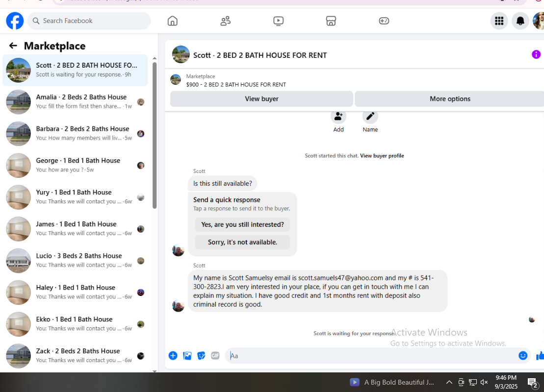The image size is (544, 392).
Task: Open George 1 Bed 1 Bath conversation
Action: [x=75, y=165]
